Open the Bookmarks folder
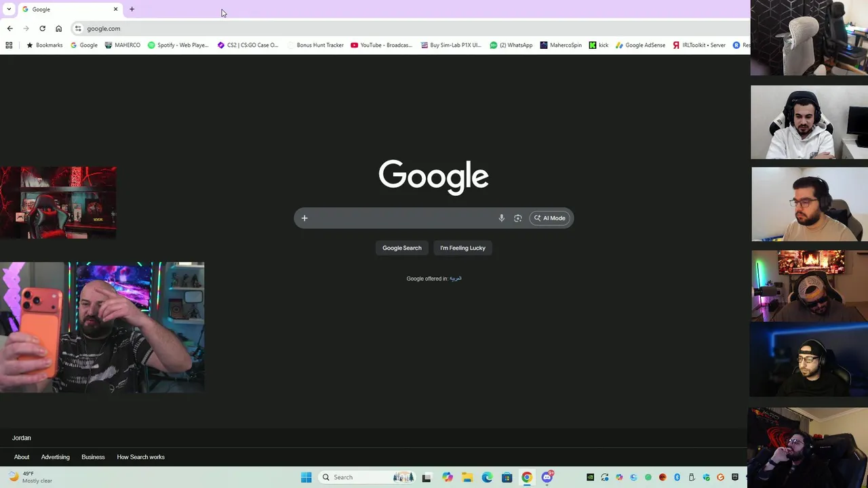This screenshot has height=488, width=868. click(x=44, y=45)
